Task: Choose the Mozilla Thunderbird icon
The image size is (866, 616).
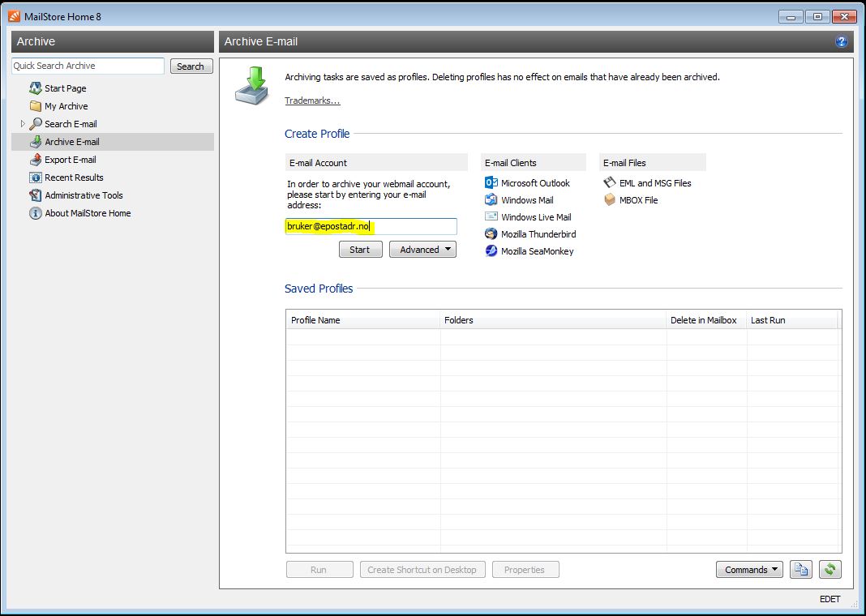Action: [491, 234]
